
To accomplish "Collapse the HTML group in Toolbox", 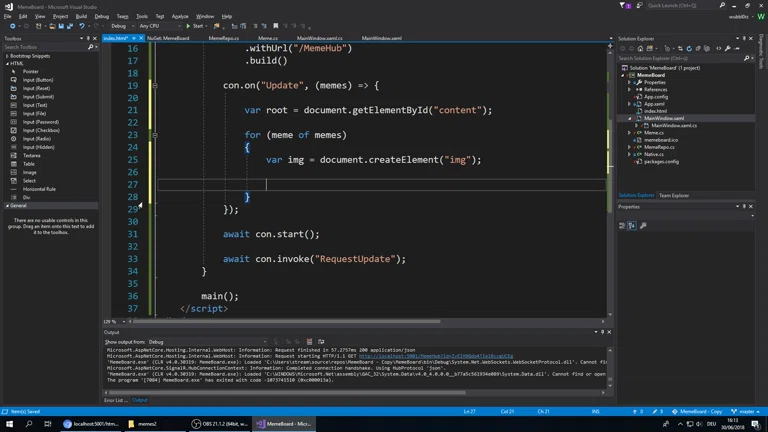I will point(7,63).
